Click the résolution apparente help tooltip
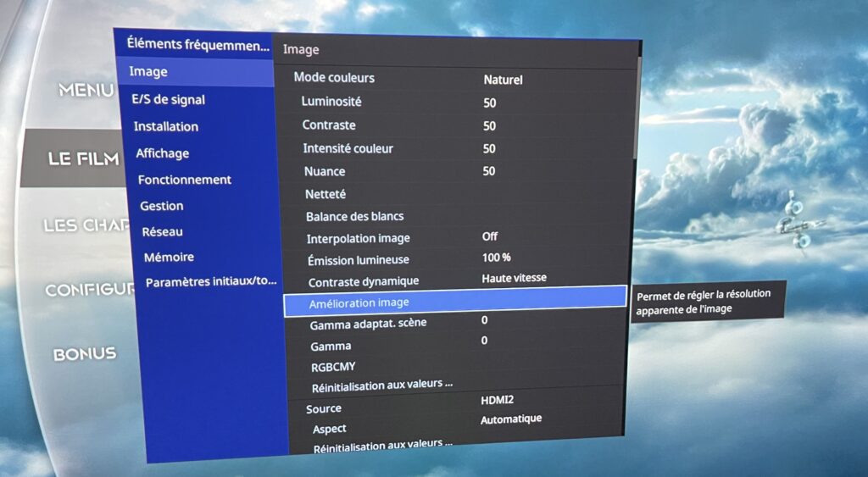 click(708, 302)
